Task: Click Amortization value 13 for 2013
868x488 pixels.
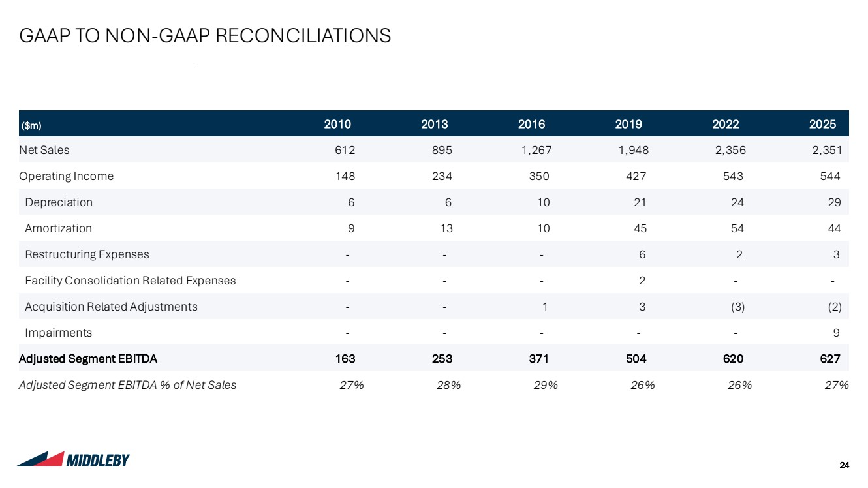Action: pyautogui.click(x=446, y=228)
